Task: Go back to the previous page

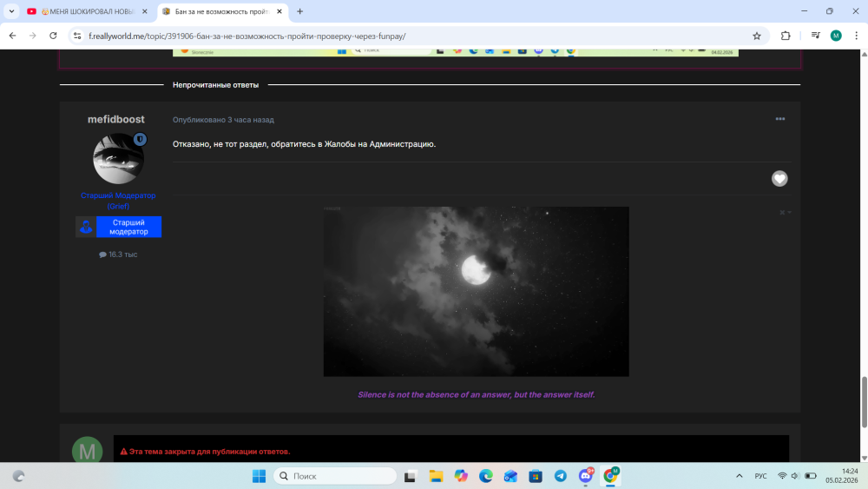Action: 13,36
